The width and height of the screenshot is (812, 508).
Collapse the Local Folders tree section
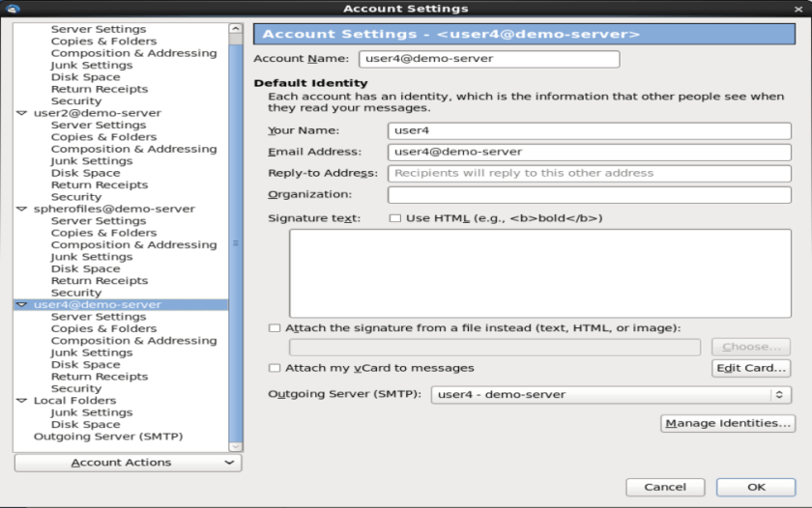tap(22, 401)
